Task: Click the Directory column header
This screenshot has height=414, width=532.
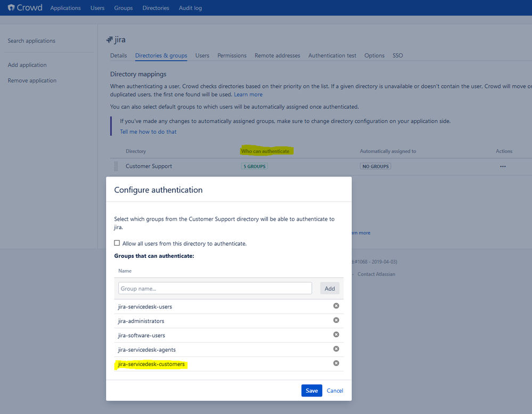Action: pos(136,151)
